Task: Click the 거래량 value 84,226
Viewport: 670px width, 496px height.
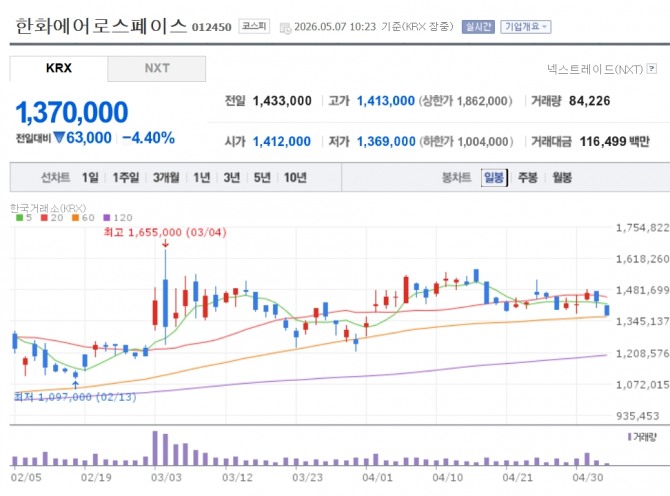Action: 590,101
